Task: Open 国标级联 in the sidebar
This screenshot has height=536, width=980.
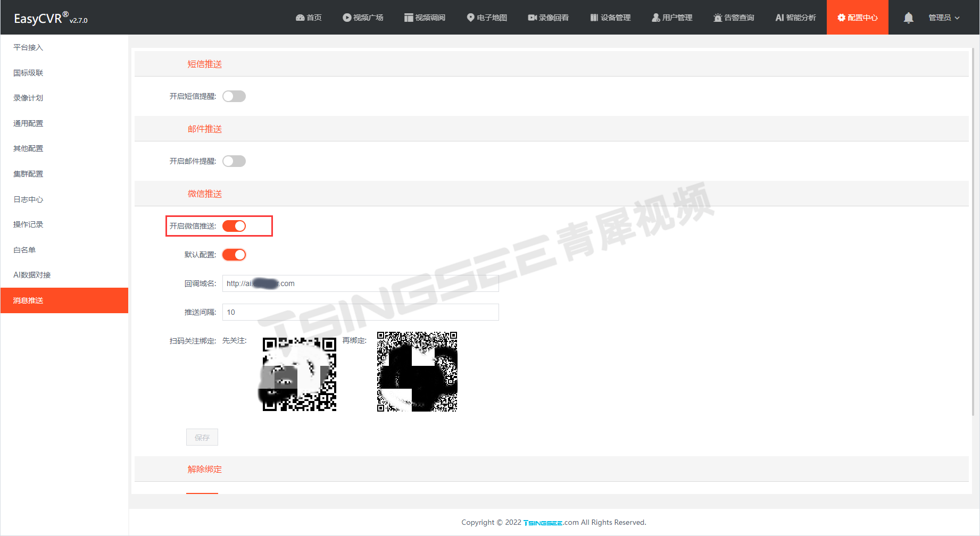Action: tap(64, 73)
